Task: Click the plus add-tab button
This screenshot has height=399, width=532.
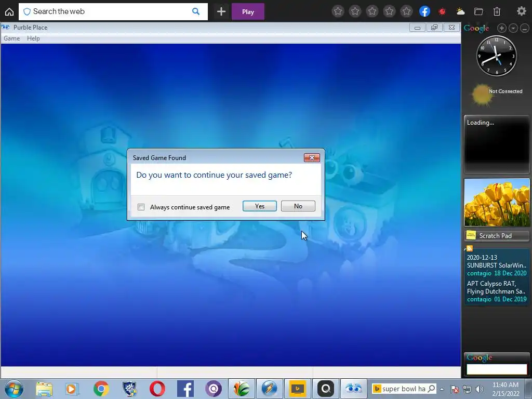Action: point(221,11)
